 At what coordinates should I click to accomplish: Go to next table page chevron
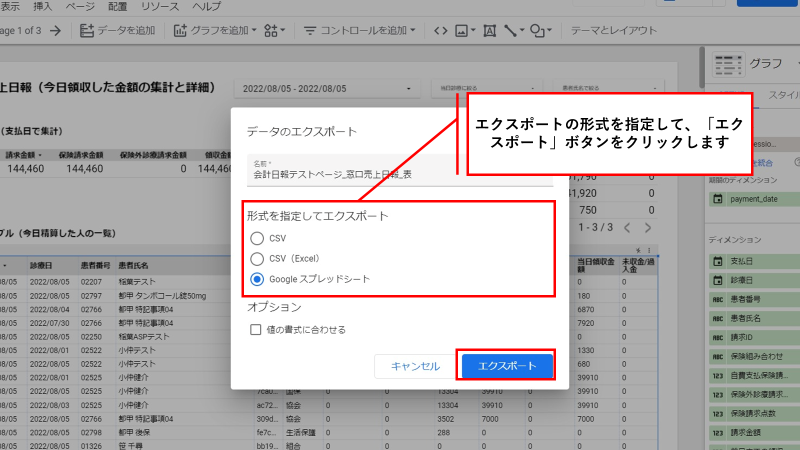(x=648, y=228)
